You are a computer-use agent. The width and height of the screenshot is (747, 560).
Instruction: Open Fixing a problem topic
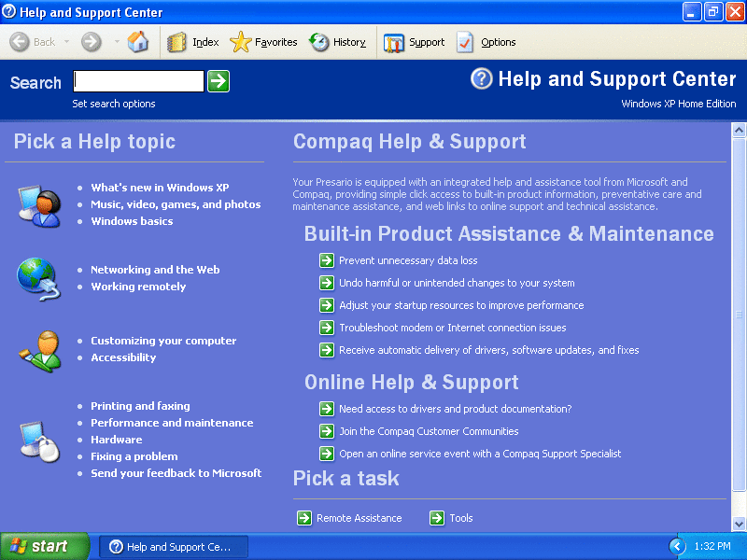click(x=134, y=456)
